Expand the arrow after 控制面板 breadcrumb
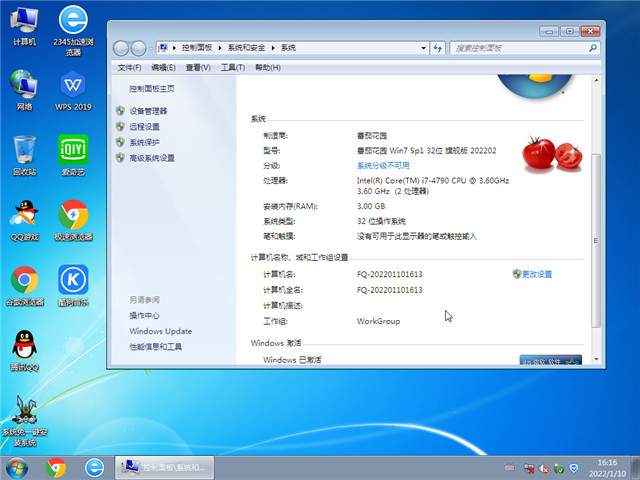Screen dimensions: 640x480 coord(220,48)
